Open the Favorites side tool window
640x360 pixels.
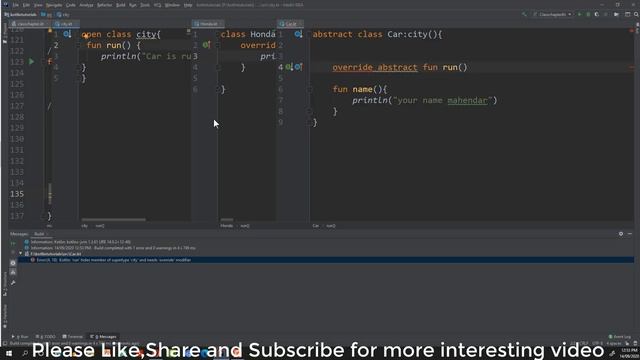(4, 316)
